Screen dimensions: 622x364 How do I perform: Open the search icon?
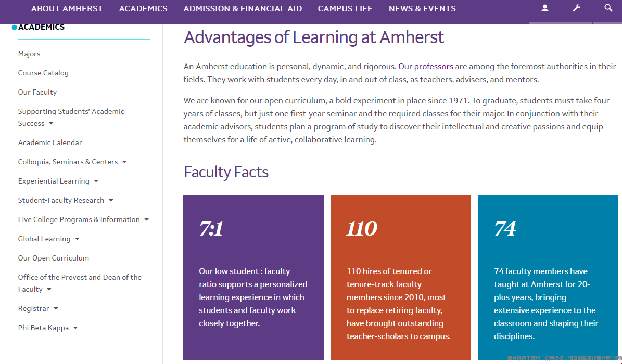608,8
